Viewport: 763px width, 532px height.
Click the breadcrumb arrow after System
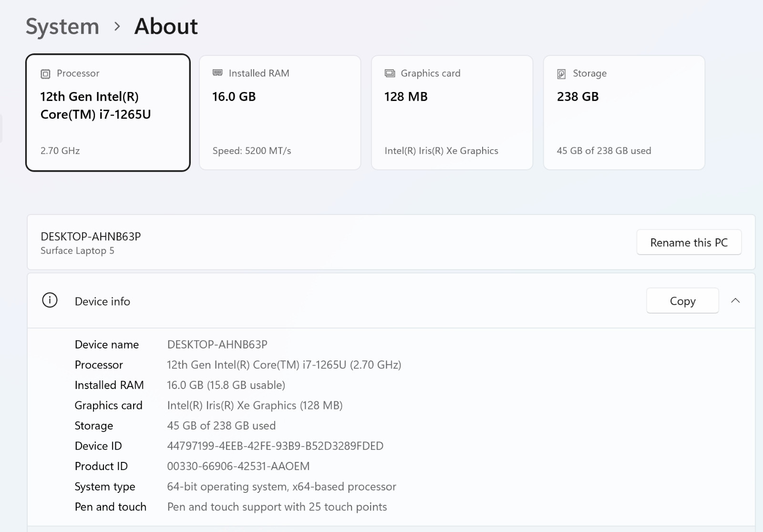(x=117, y=26)
